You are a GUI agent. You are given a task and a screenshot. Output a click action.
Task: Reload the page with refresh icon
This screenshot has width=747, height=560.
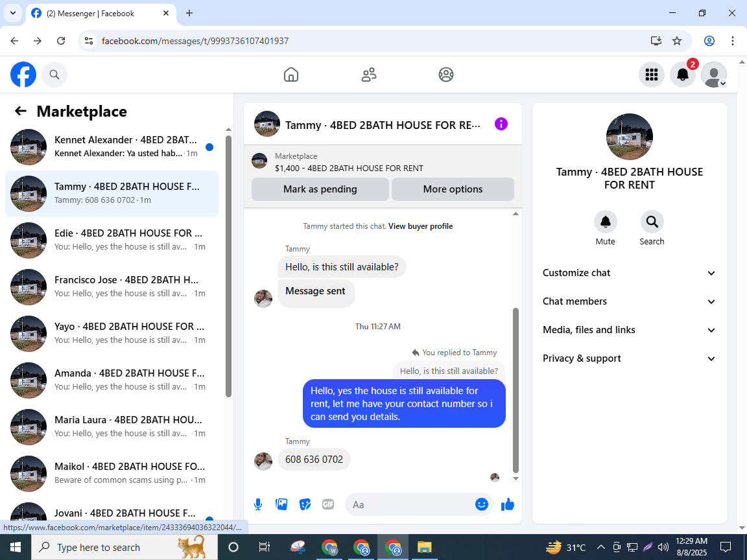coord(61,41)
